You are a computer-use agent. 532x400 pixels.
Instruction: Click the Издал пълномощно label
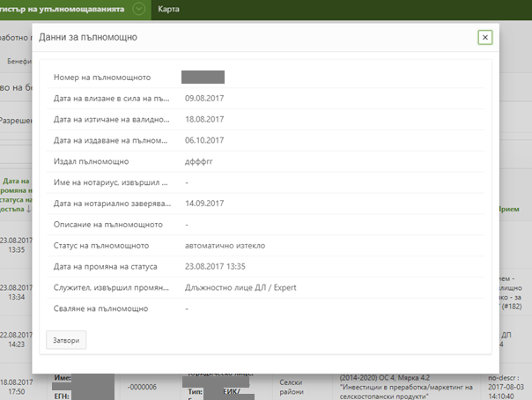point(92,161)
